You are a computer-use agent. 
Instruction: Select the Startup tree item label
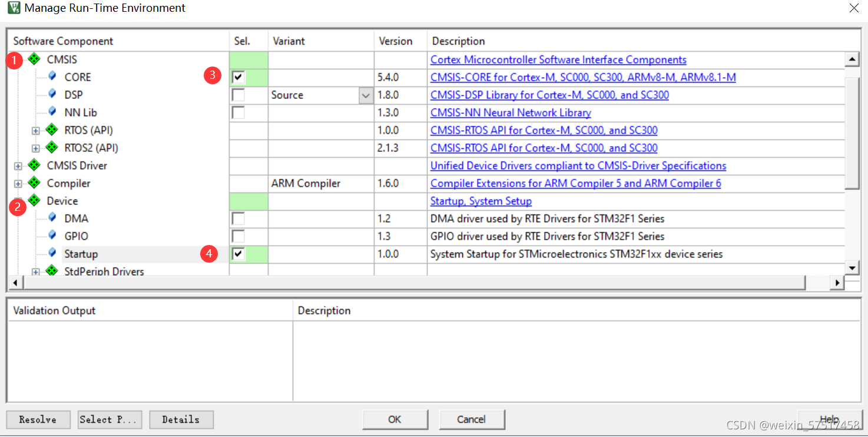pyautogui.click(x=81, y=254)
